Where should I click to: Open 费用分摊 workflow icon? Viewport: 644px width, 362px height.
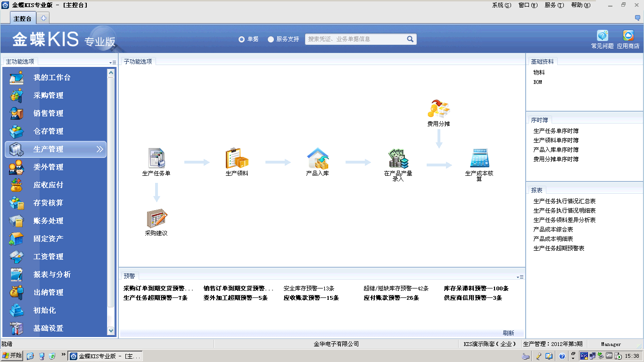click(x=438, y=109)
